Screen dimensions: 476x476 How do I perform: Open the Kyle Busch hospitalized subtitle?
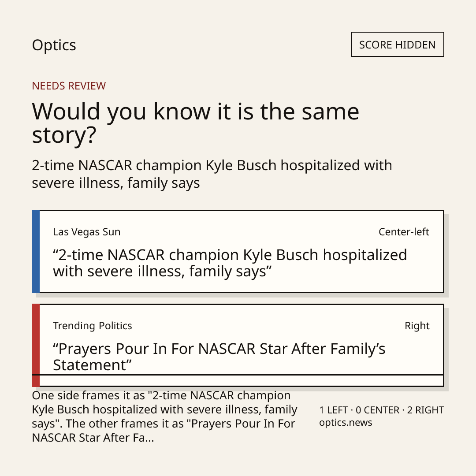[x=212, y=174]
